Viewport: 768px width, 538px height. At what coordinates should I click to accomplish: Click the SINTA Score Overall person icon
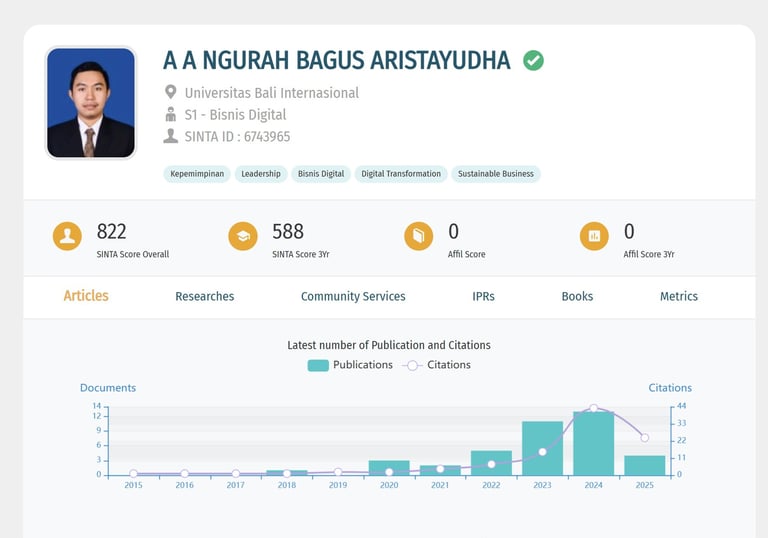coord(67,236)
